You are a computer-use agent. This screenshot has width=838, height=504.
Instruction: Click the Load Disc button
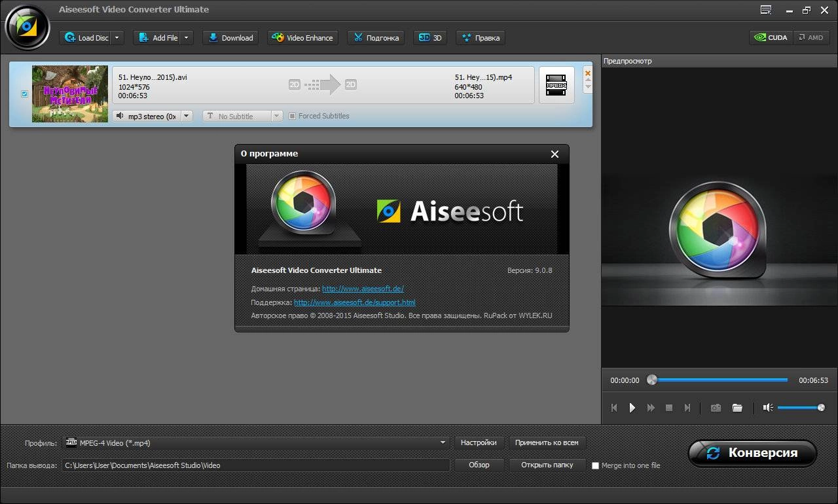point(86,38)
